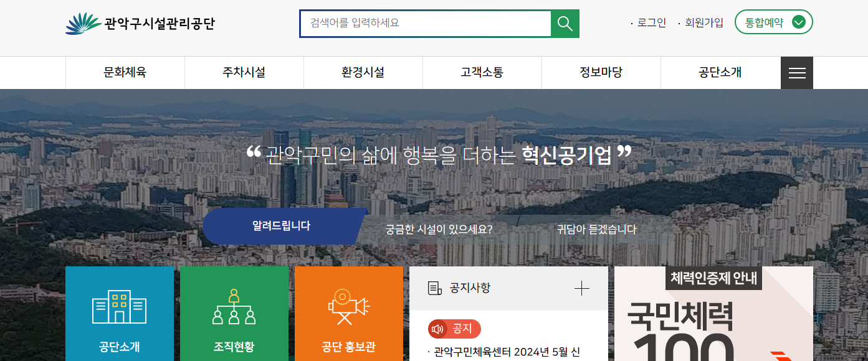Expand the 통합예약 dropdown button
The height and width of the screenshot is (361, 868).
tap(774, 22)
